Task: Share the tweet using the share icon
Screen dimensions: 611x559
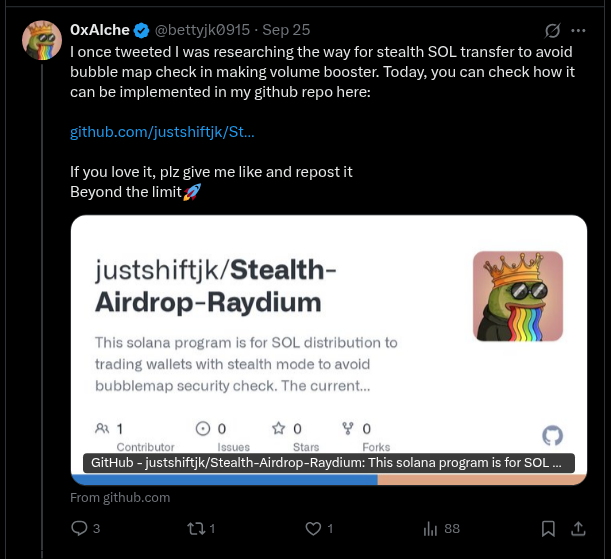Action: coord(578,528)
